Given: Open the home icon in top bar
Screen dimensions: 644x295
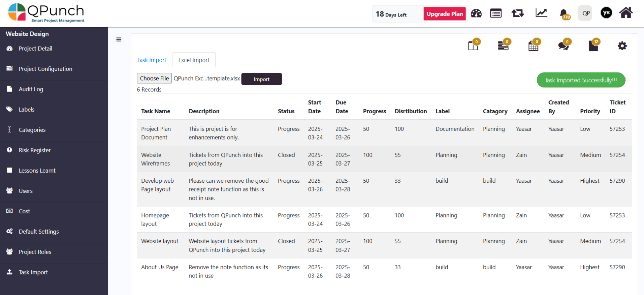Looking at the screenshot, I should [x=626, y=13].
